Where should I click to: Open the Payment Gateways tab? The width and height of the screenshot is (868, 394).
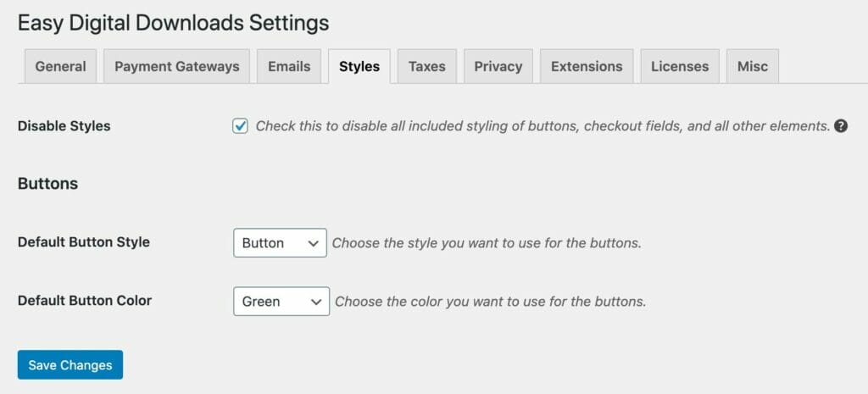click(x=176, y=66)
